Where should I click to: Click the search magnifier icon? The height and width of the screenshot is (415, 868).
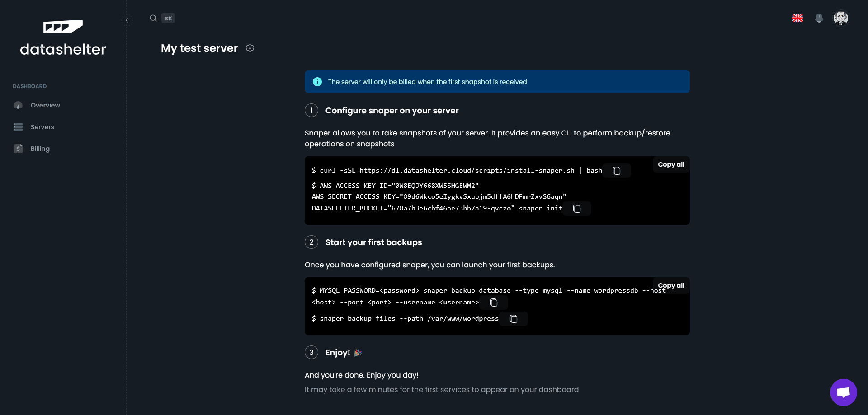click(153, 18)
